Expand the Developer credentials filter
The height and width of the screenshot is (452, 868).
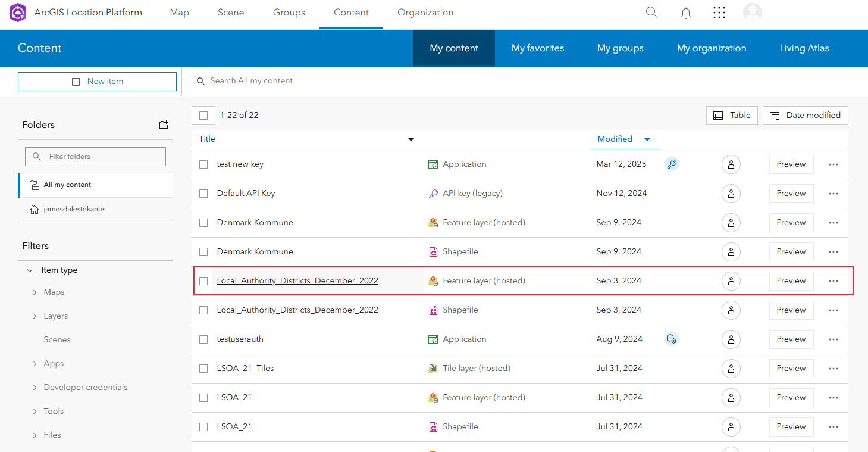35,388
